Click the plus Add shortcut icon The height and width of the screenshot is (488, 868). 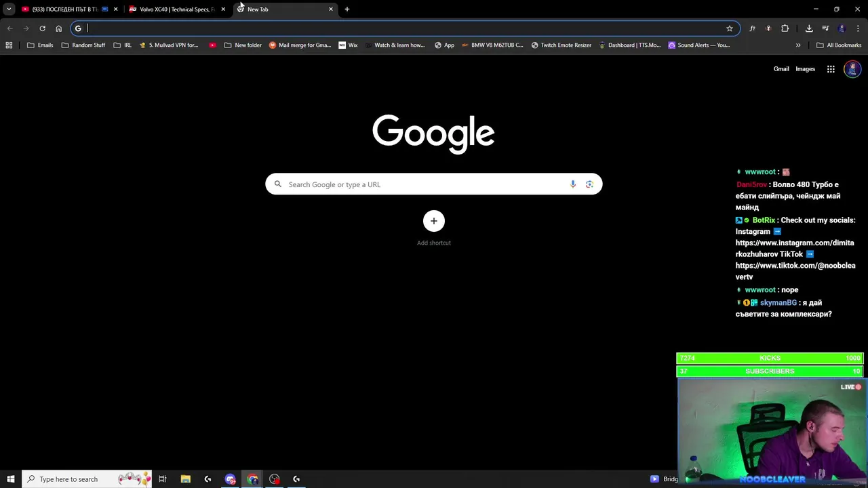click(x=434, y=221)
